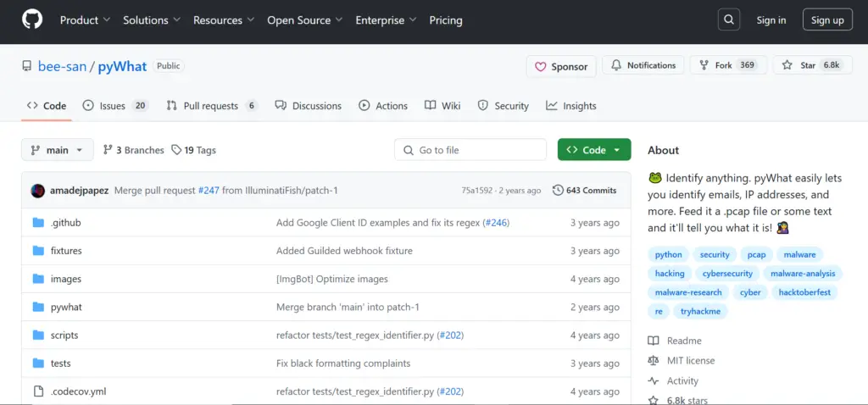
Task: Open the Issues tab
Action: tap(115, 106)
